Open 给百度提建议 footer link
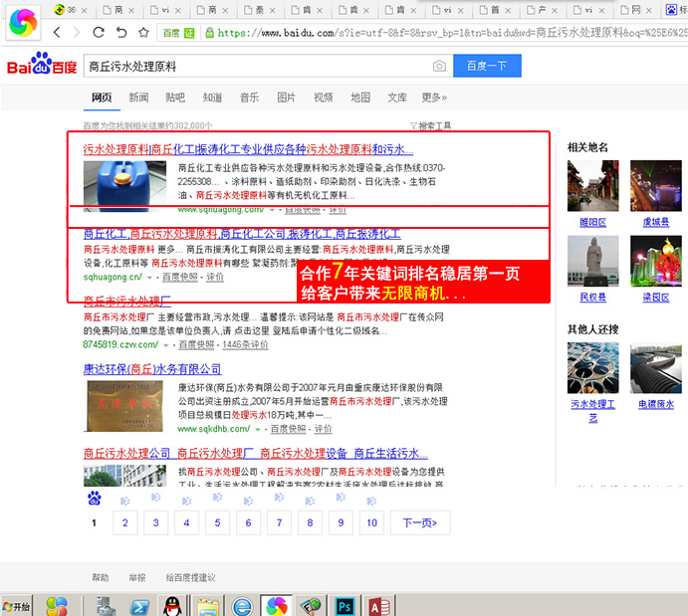688x616 pixels. coord(190,578)
